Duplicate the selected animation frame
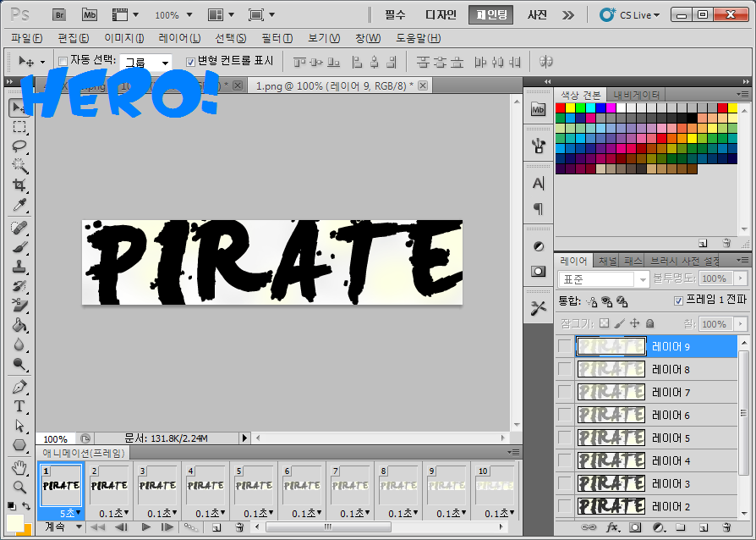 216,527
